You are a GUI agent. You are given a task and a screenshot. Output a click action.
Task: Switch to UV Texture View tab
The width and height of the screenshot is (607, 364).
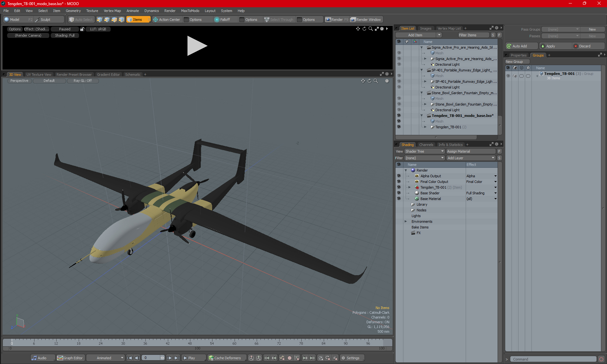(x=39, y=75)
